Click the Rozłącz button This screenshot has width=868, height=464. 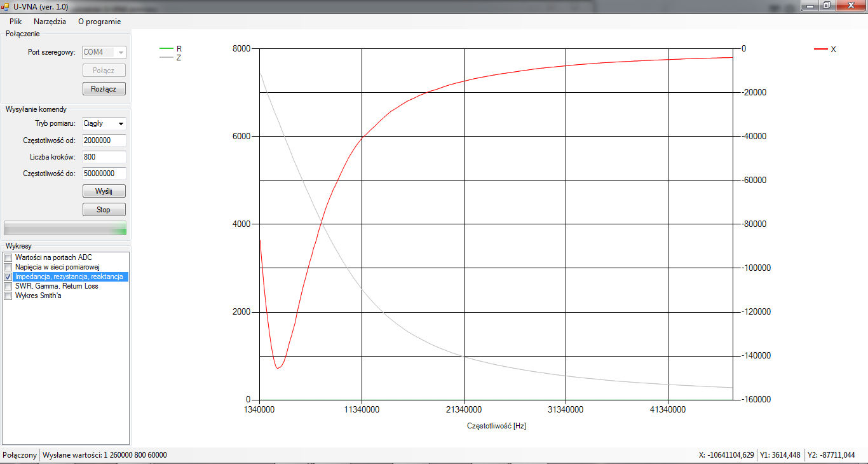pyautogui.click(x=104, y=89)
